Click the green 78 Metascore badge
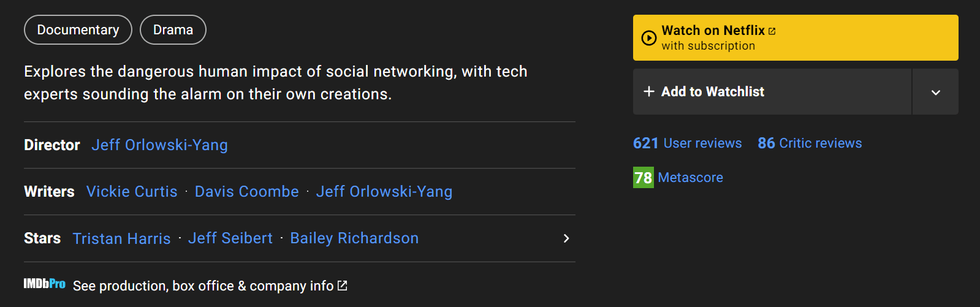Screen dimensions: 980x307 (643, 178)
